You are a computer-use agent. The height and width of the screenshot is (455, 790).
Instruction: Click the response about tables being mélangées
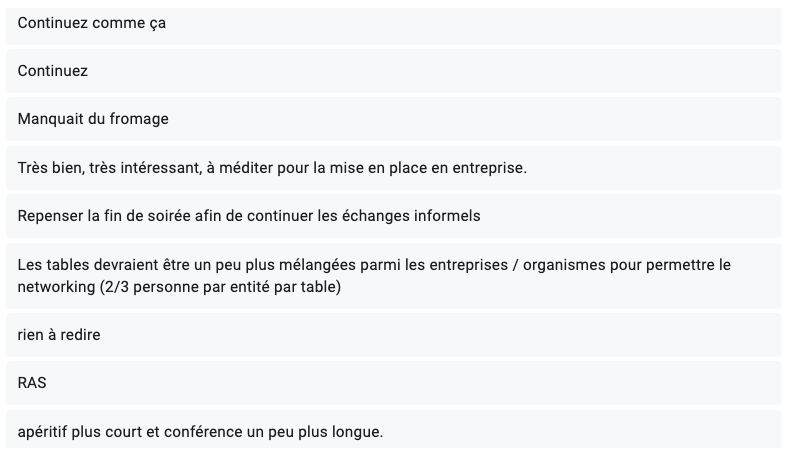pyautogui.click(x=394, y=276)
